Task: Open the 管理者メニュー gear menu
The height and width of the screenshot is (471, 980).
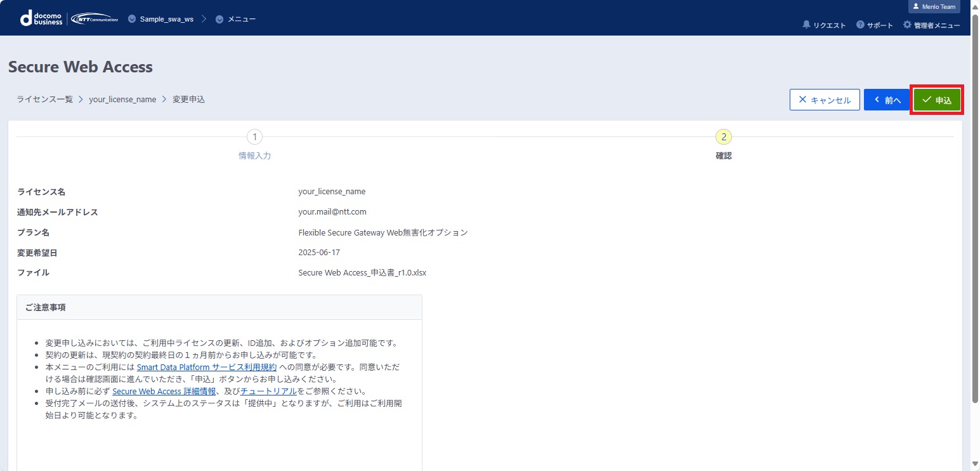Action: tap(931, 25)
